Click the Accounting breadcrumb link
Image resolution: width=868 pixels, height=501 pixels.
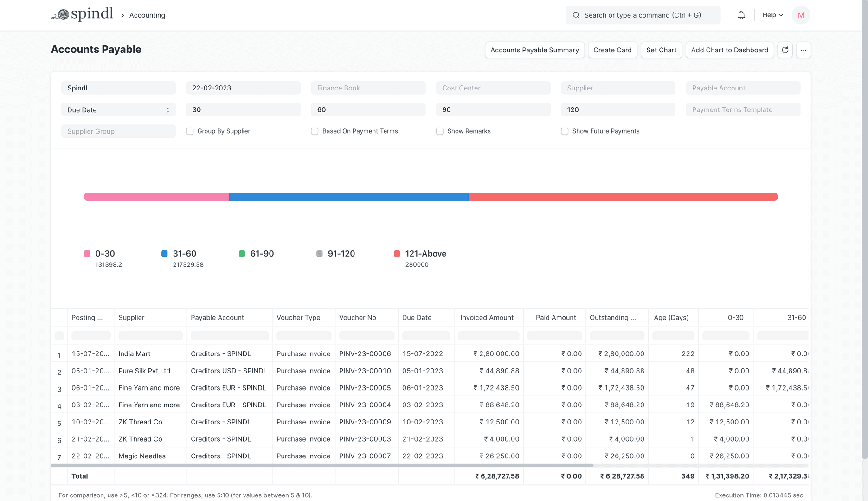coord(147,15)
